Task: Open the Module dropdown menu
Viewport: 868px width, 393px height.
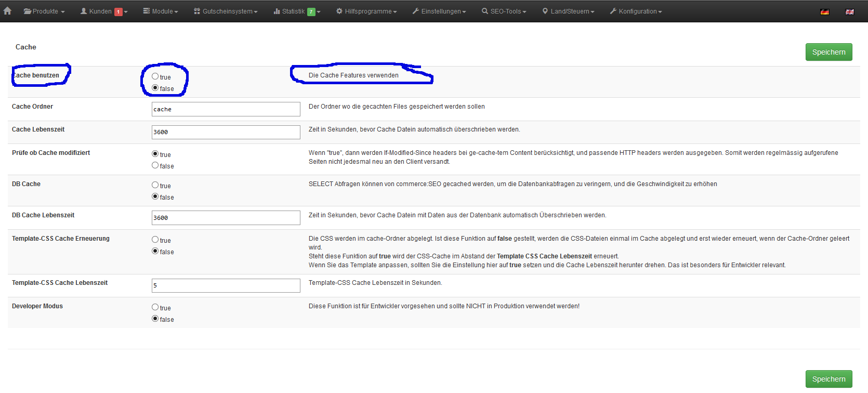Action: [x=161, y=11]
